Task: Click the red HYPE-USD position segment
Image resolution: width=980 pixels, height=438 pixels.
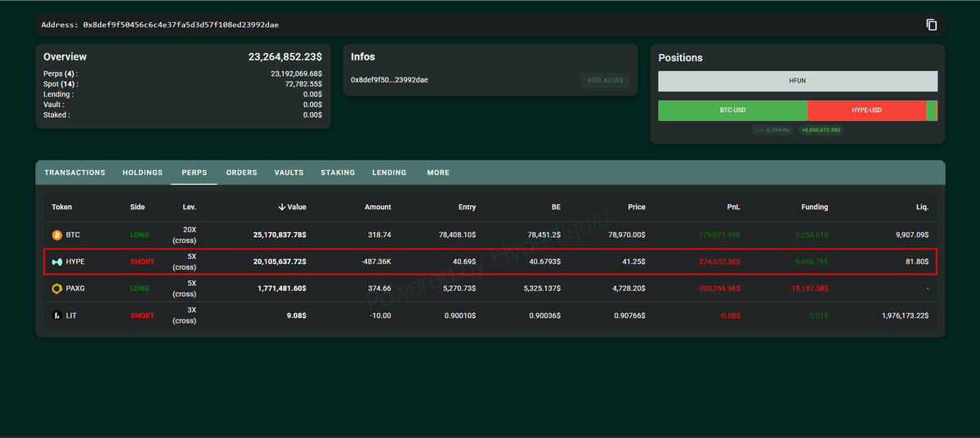Action: coord(866,110)
